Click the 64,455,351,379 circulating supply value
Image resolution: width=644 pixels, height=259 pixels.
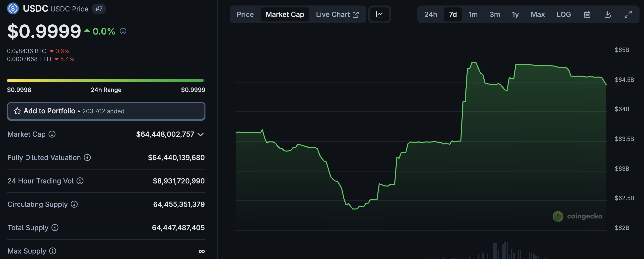(179, 204)
